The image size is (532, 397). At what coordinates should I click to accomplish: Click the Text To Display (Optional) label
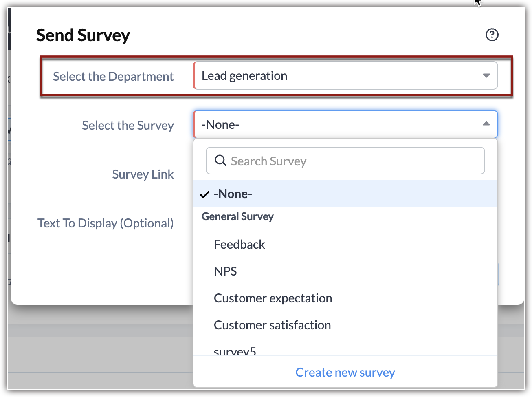pos(106,223)
